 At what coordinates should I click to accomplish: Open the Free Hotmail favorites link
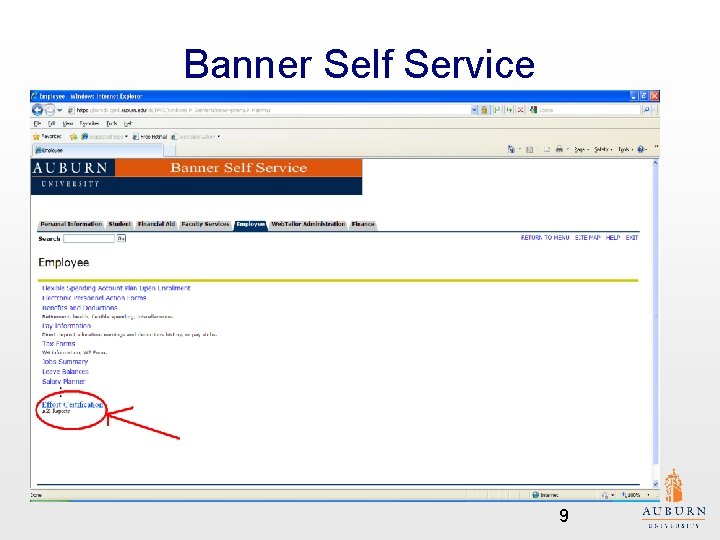pos(150,136)
